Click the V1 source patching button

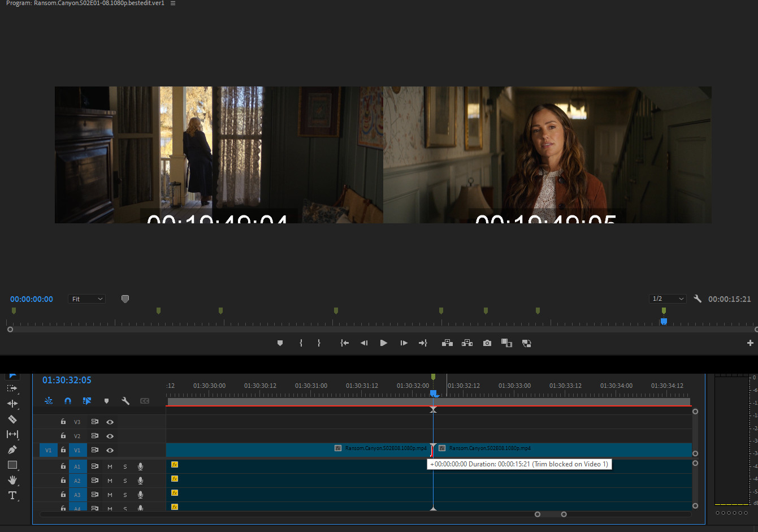click(x=48, y=451)
